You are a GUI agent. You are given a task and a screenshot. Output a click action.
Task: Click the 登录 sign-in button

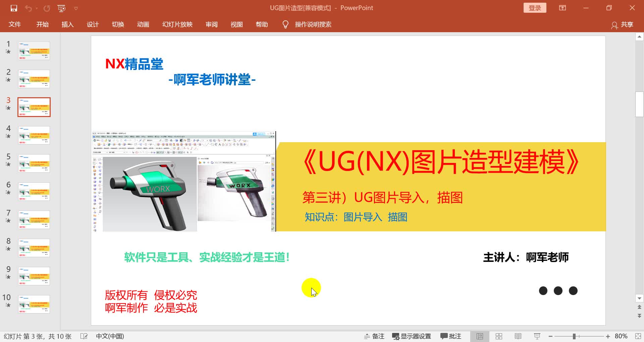[x=535, y=8]
